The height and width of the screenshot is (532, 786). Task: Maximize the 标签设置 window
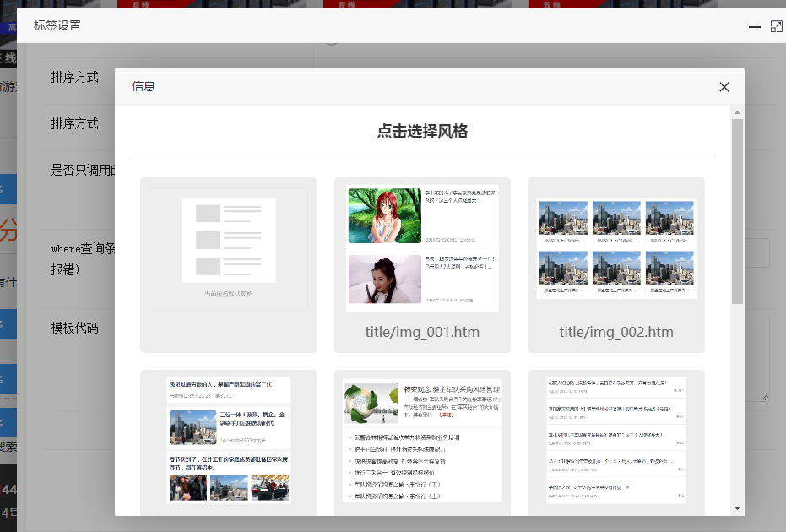tap(777, 27)
